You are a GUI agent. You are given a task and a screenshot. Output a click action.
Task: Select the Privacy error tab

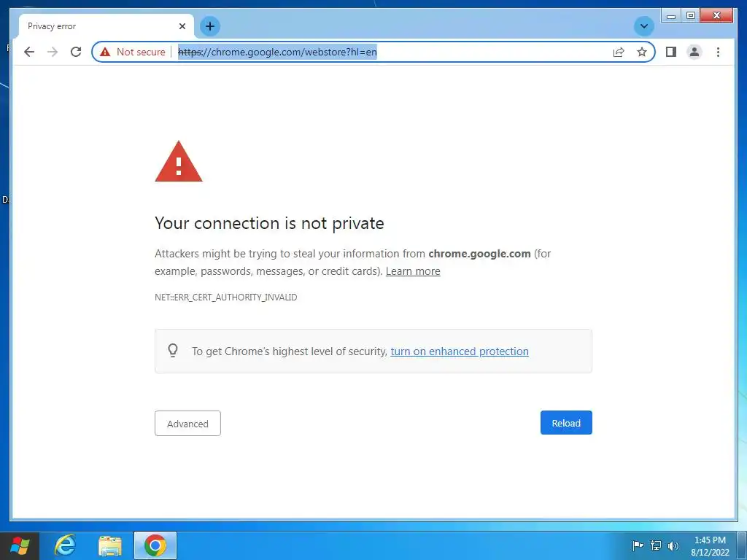pos(107,26)
